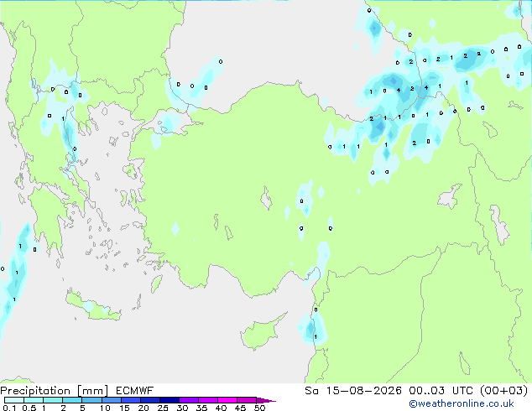Click the 35–40 mm legend swatch
532x411 pixels.
tap(207, 400)
